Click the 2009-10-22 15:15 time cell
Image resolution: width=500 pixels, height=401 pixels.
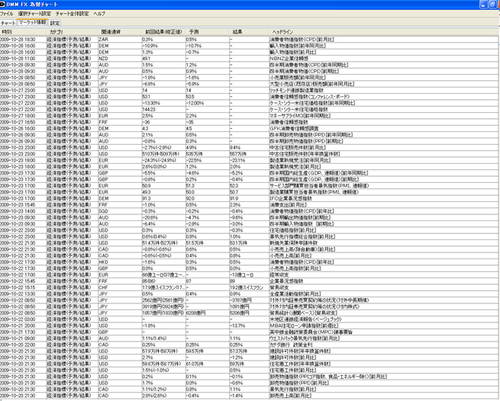pyautogui.click(x=23, y=287)
